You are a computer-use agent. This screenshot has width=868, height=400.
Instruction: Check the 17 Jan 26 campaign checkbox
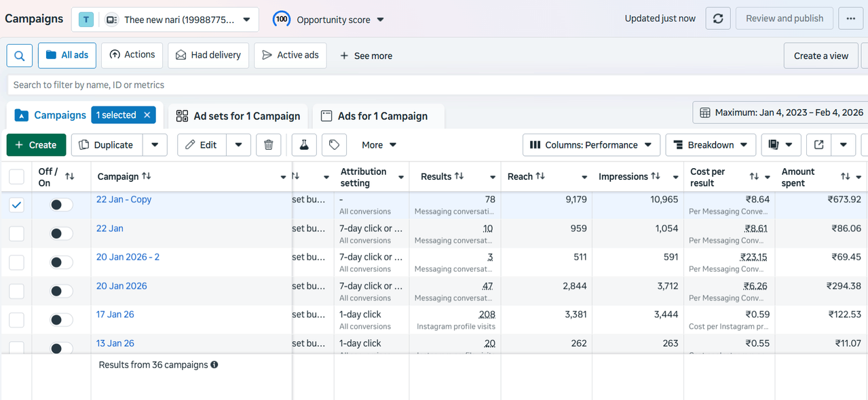[16, 319]
